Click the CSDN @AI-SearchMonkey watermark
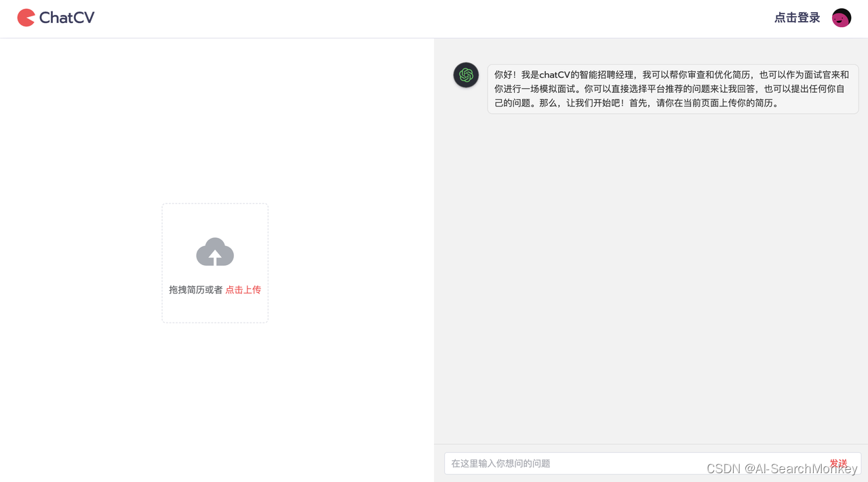The height and width of the screenshot is (482, 868). [x=782, y=468]
